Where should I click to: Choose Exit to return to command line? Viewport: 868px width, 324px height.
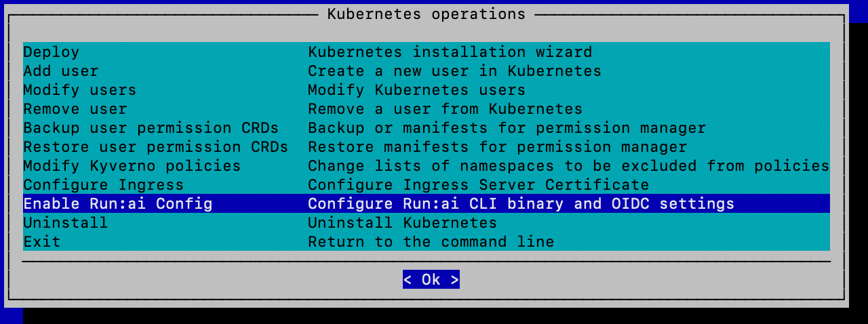[x=42, y=242]
